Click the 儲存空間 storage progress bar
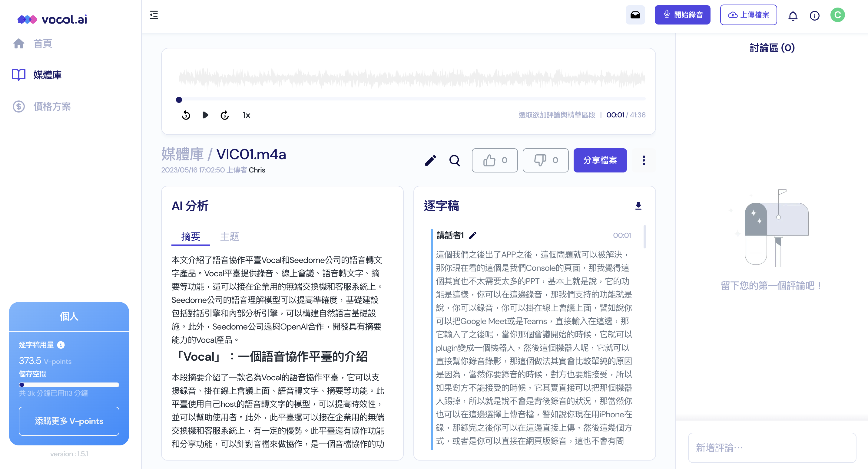The width and height of the screenshot is (868, 469). (x=69, y=385)
